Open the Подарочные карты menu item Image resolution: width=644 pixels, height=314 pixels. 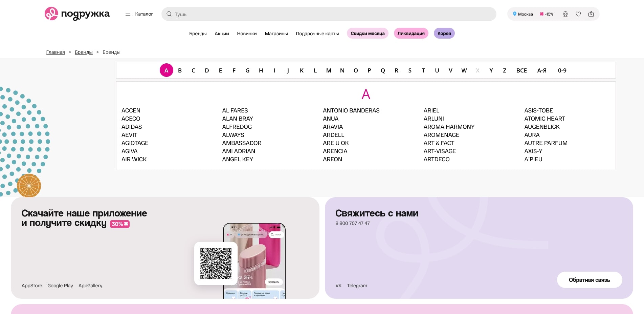coord(317,34)
